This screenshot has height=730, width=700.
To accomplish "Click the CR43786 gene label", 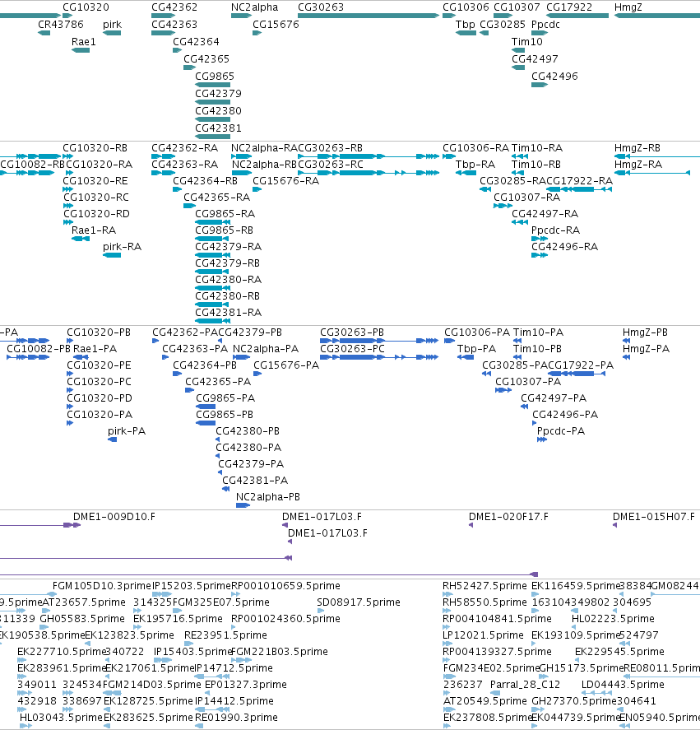I will [x=61, y=24].
